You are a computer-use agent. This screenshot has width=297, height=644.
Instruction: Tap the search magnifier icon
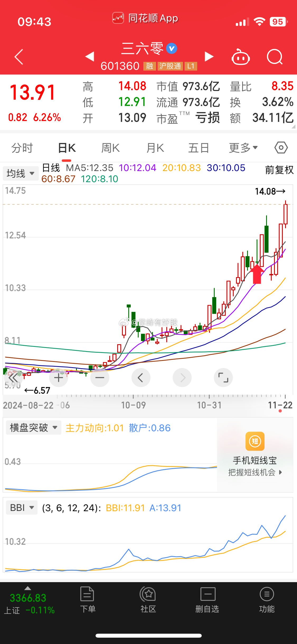pos(275,57)
